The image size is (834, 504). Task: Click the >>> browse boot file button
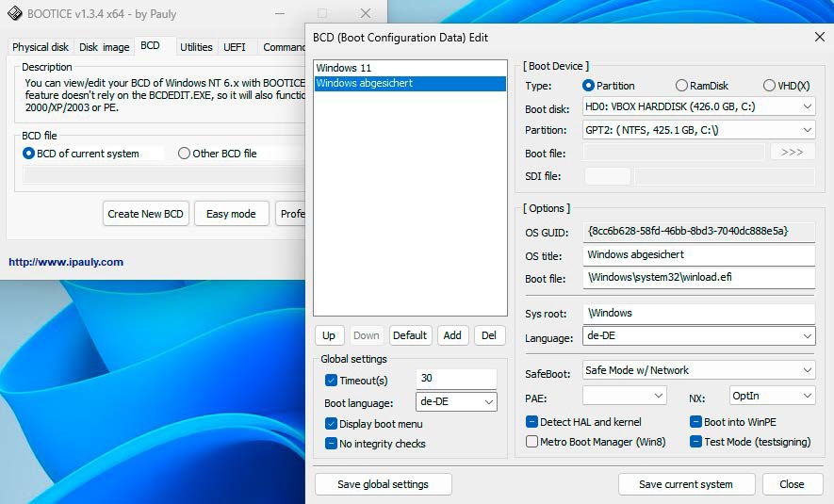793,153
